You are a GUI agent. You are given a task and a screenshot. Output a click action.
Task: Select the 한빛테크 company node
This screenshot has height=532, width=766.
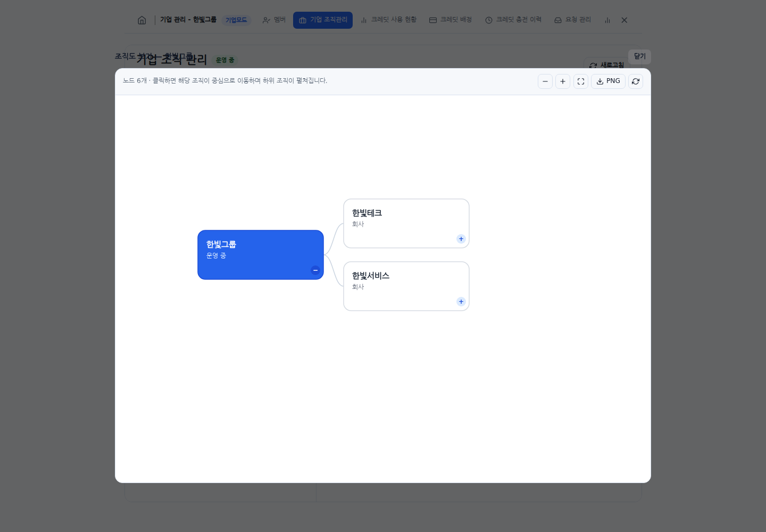click(406, 223)
